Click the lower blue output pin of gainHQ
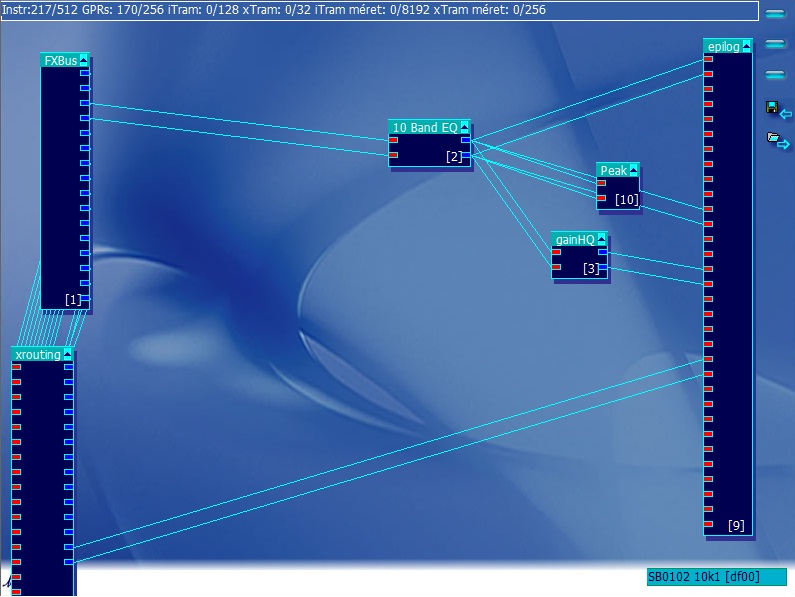The image size is (795, 597). click(x=603, y=267)
